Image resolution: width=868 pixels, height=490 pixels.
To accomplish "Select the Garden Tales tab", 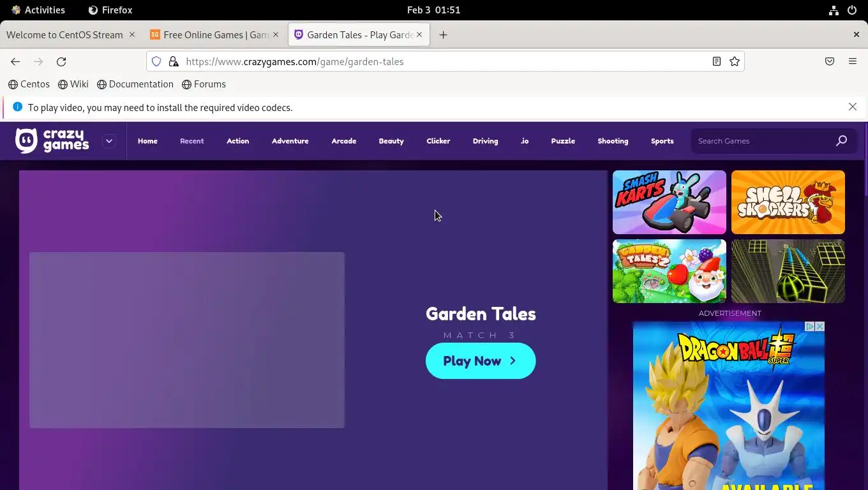I will tap(360, 35).
